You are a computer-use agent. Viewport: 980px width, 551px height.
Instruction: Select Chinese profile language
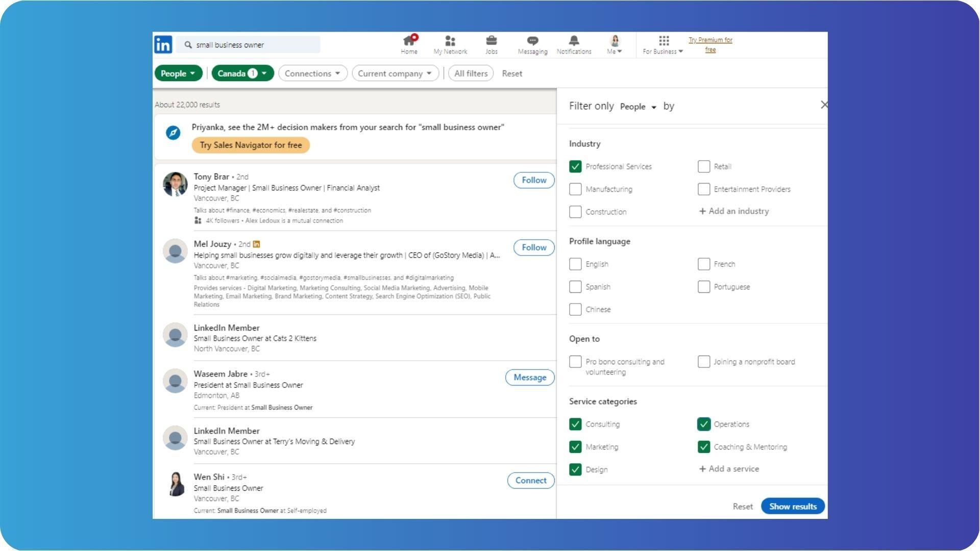575,309
